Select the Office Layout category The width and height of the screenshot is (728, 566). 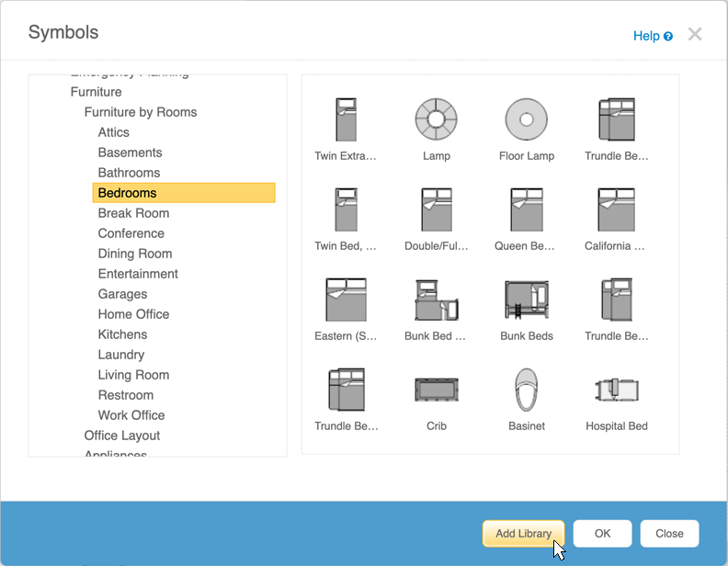[122, 436]
